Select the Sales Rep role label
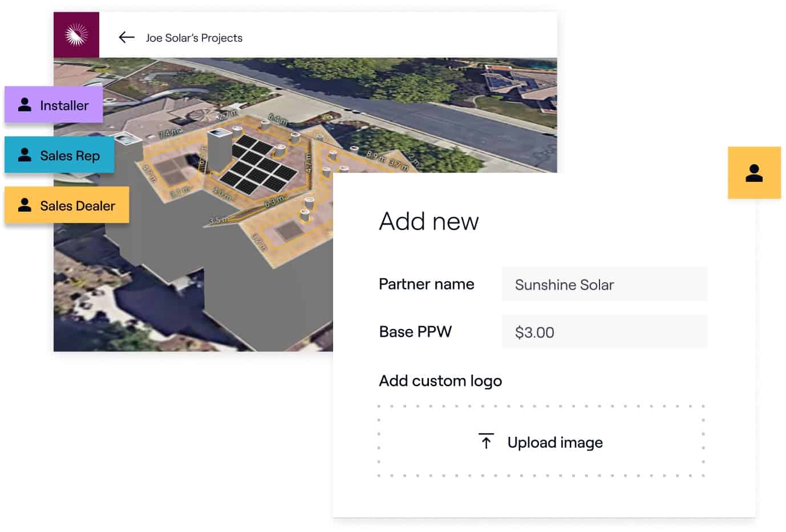Screen dimensions: 786x532 70,155
